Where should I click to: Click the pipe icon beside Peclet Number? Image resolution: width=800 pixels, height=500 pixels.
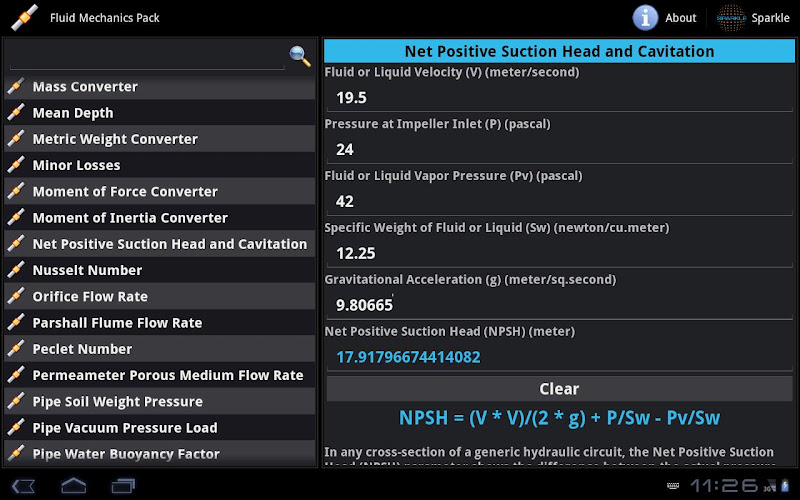click(x=16, y=349)
